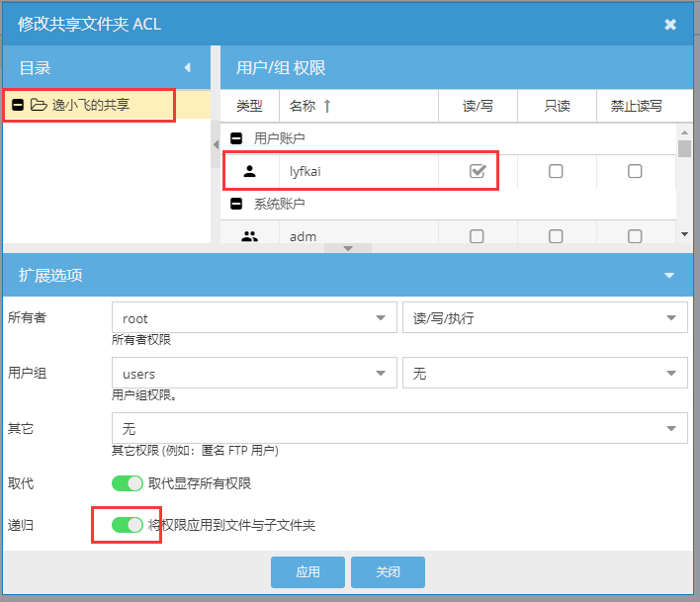Click the folder icon for 逸小飞的共享
Image resolution: width=700 pixels, height=602 pixels.
coord(39,104)
